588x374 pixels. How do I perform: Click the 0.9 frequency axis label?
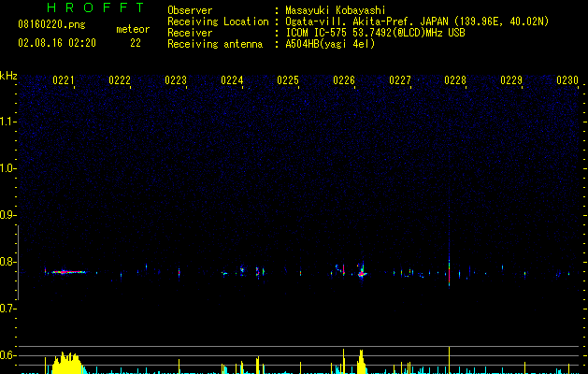tap(7, 215)
